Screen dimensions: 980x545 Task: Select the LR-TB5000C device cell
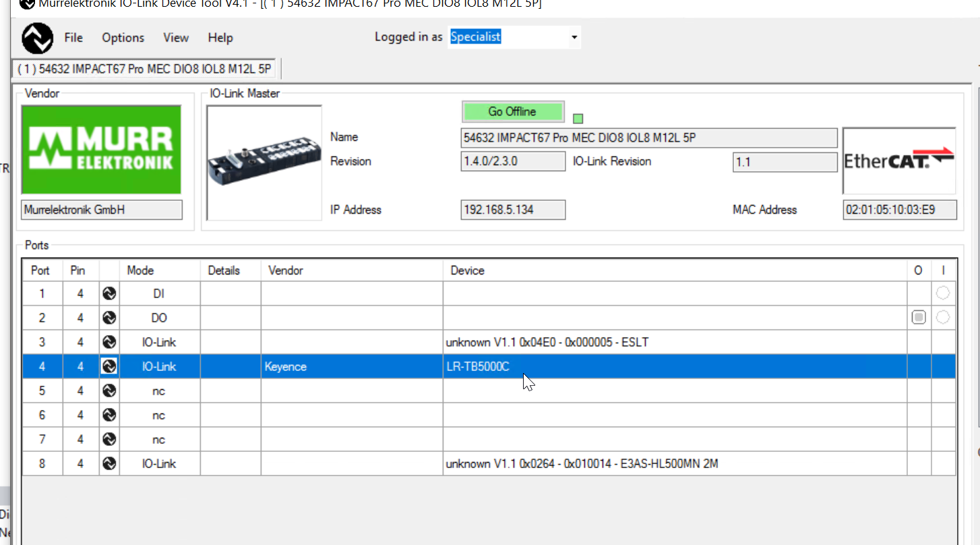pyautogui.click(x=675, y=366)
